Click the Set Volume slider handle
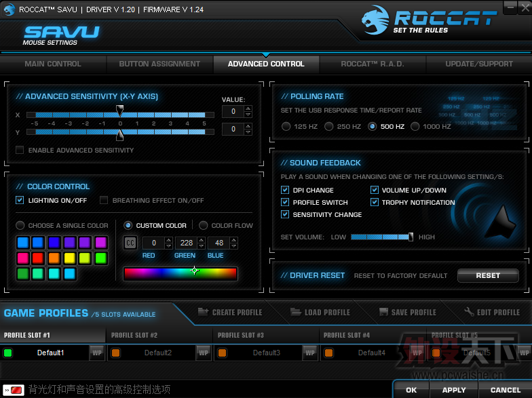The height and width of the screenshot is (398, 532). [411, 237]
